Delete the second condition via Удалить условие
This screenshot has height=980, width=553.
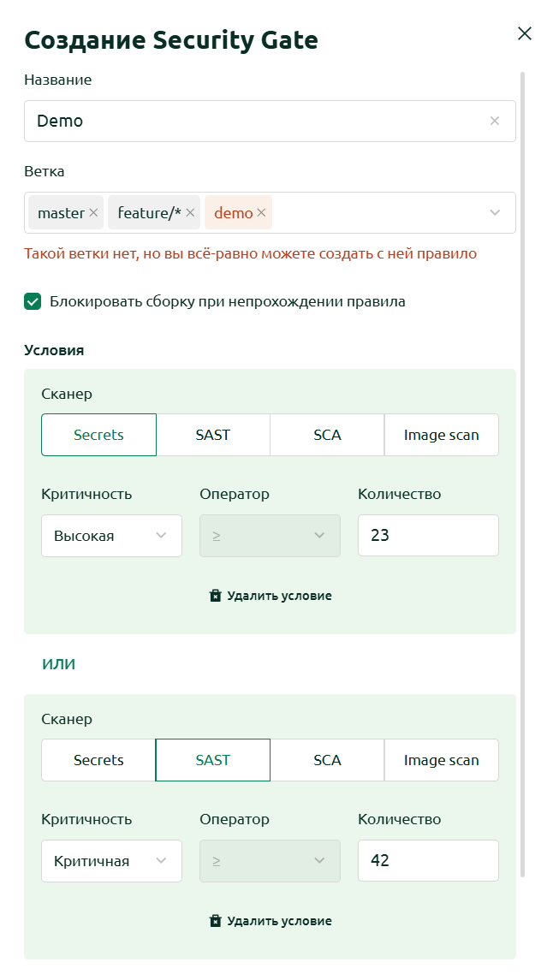pos(270,921)
